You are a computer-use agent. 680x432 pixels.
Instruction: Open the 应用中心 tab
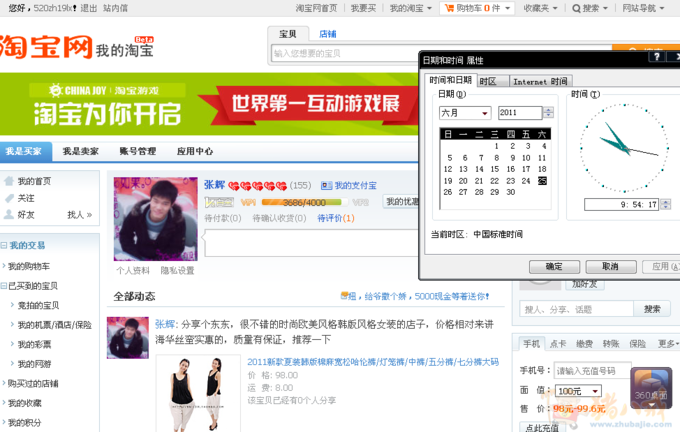(195, 151)
